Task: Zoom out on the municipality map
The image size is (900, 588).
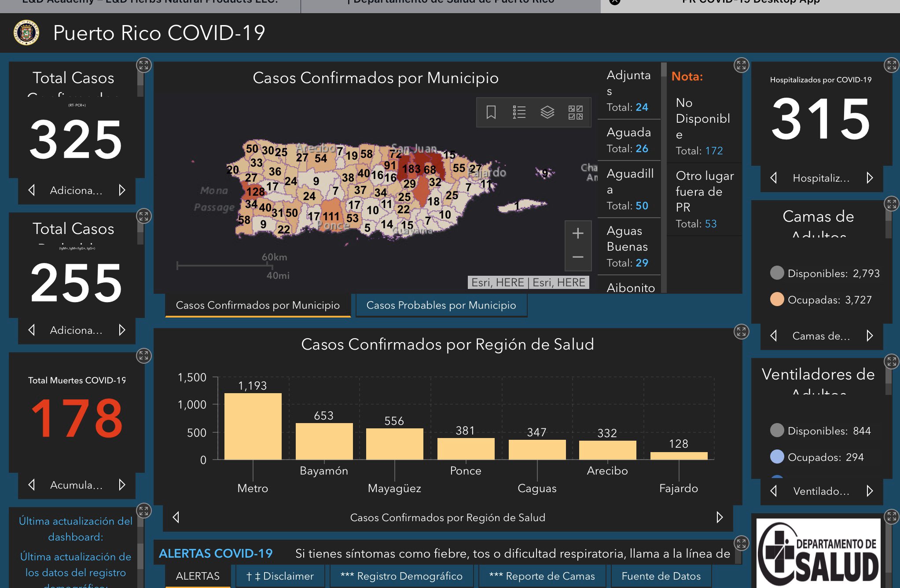Action: click(578, 257)
